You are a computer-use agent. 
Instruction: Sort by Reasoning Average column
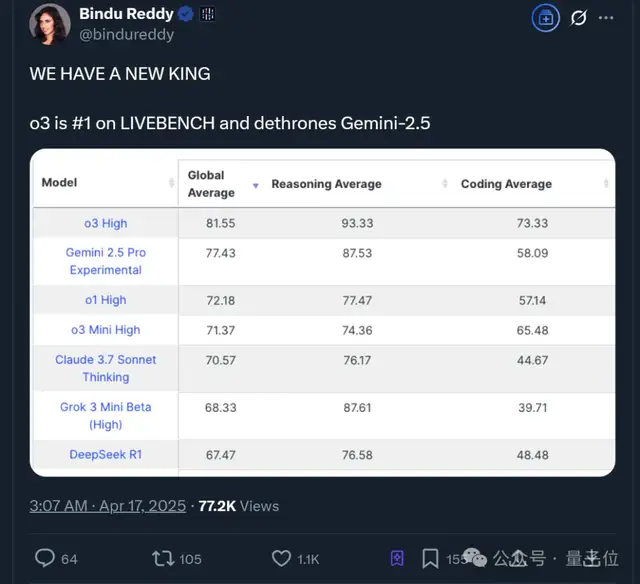tap(445, 184)
